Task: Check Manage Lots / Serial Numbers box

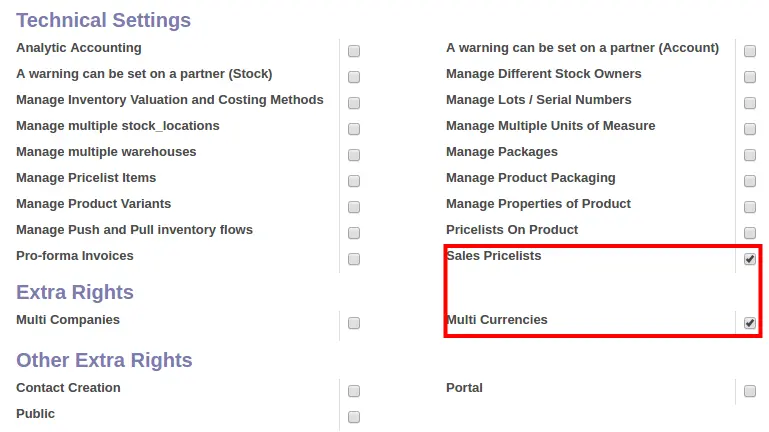Action: (749, 103)
